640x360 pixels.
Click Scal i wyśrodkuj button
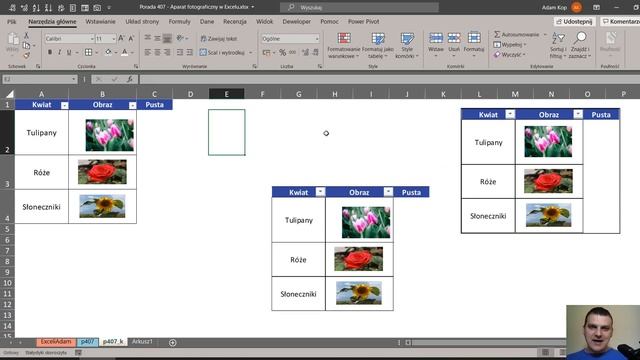tap(222, 52)
